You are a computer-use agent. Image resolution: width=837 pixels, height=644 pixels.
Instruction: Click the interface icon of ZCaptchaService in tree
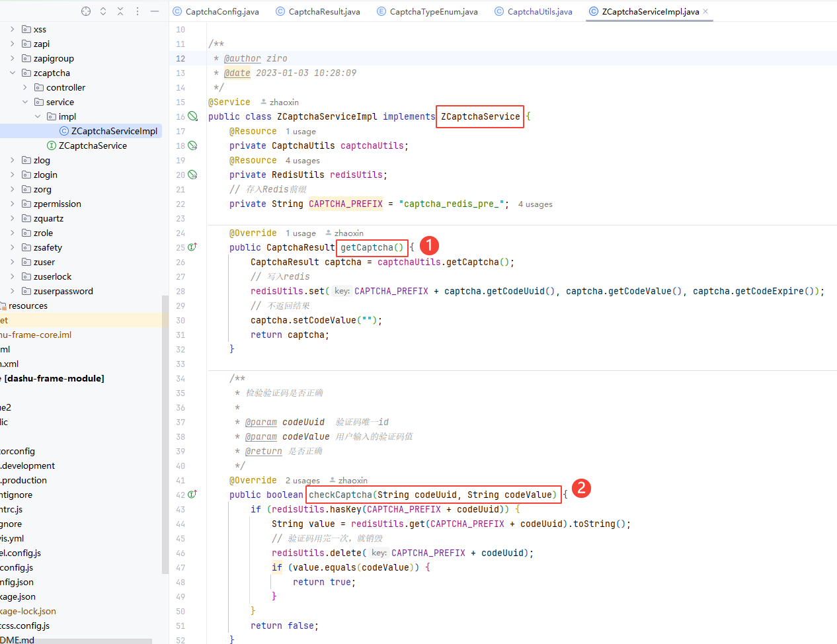(x=52, y=145)
